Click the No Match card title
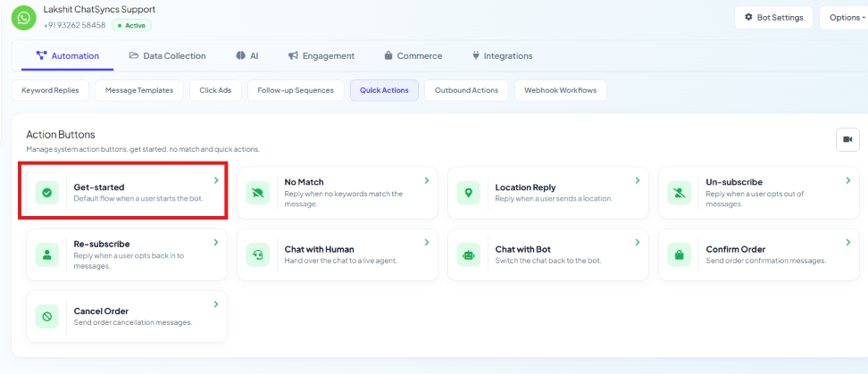This screenshot has width=868, height=374. coord(304,182)
